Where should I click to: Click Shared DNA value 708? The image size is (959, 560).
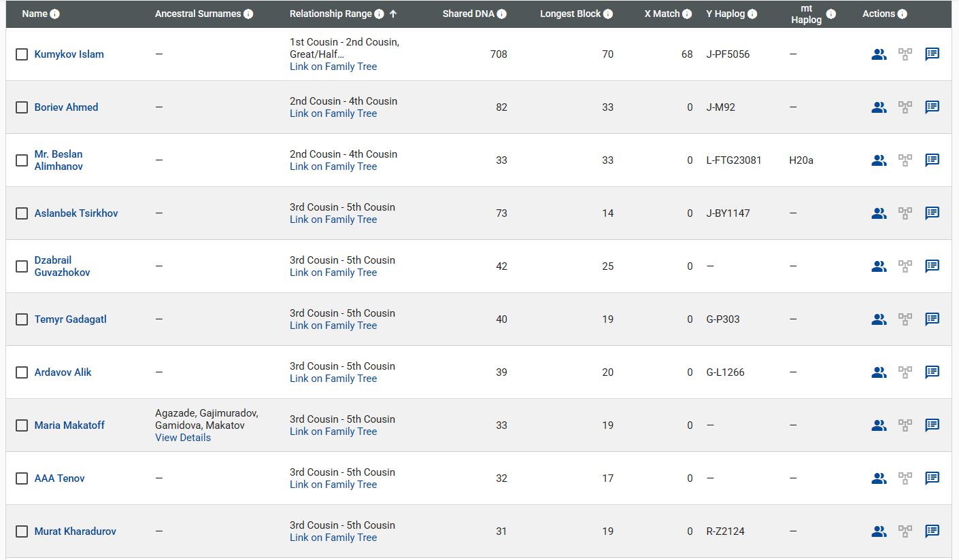tap(499, 54)
